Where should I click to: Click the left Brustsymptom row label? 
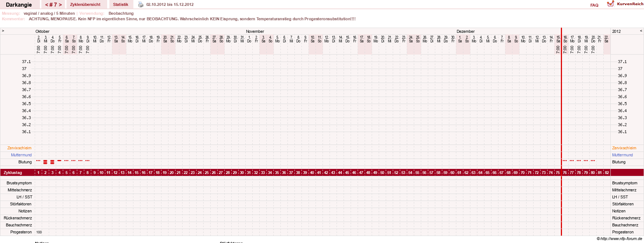tap(19, 183)
